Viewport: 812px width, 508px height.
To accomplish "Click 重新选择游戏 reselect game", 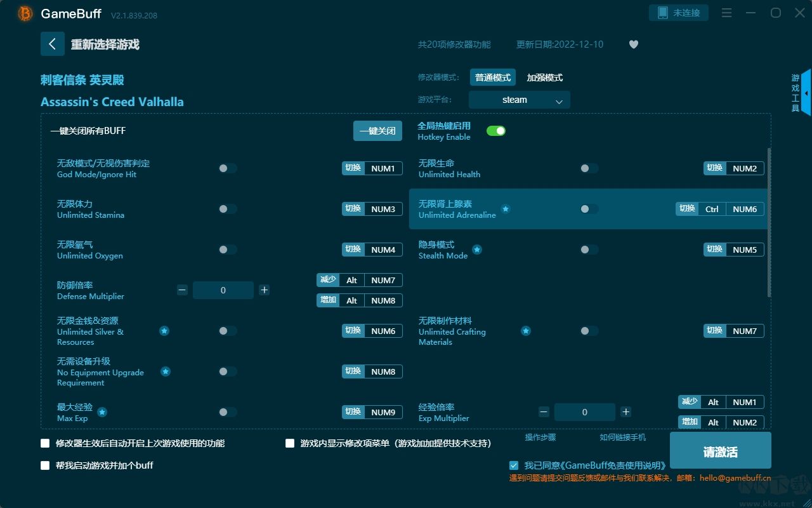I will (x=105, y=44).
